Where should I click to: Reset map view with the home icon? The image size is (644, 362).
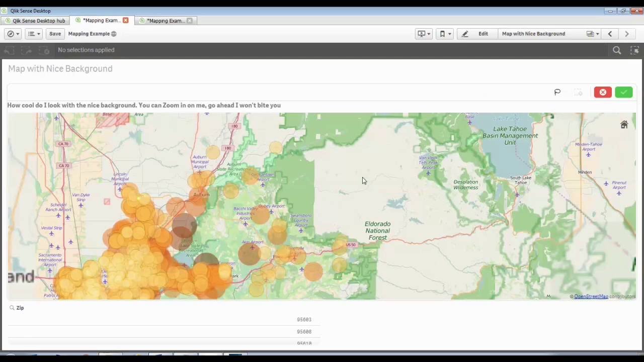tap(624, 125)
